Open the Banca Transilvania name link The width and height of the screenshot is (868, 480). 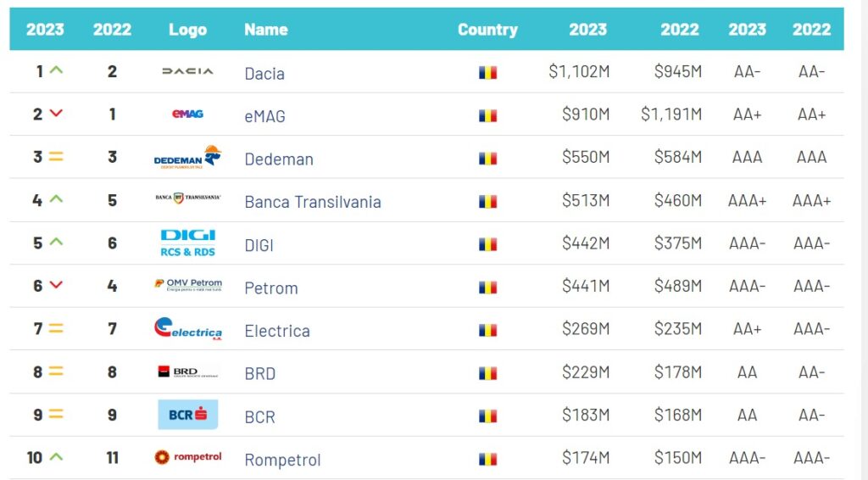click(x=313, y=202)
